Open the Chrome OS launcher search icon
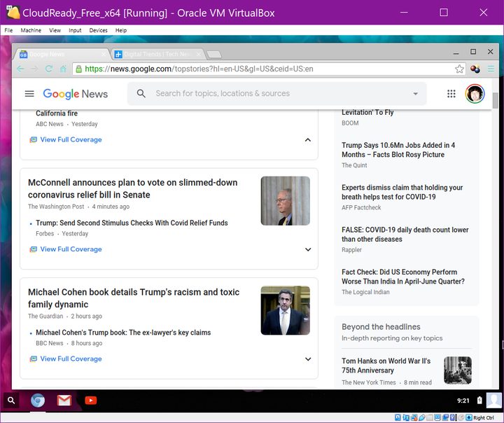This screenshot has width=504, height=423. pyautogui.click(x=11, y=401)
